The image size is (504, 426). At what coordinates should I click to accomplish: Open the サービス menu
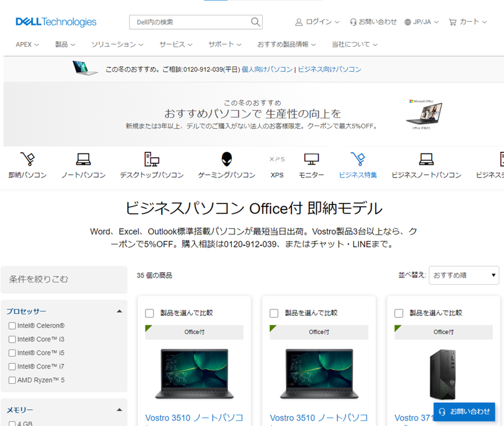176,44
